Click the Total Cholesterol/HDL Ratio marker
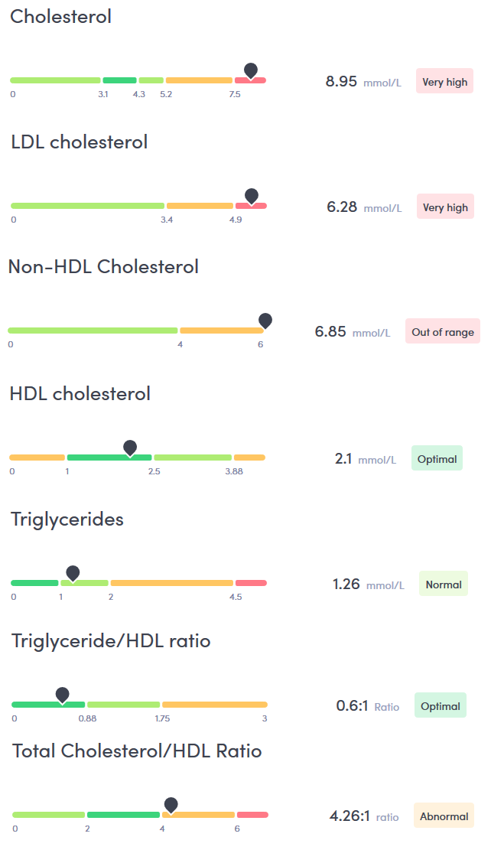Screen dimensions: 504x863 coord(171,805)
